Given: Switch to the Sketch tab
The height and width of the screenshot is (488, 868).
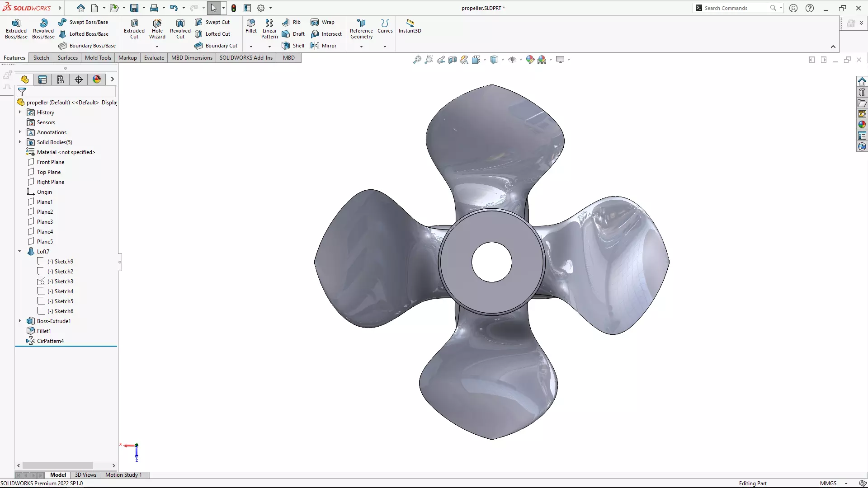Looking at the screenshot, I should point(41,58).
